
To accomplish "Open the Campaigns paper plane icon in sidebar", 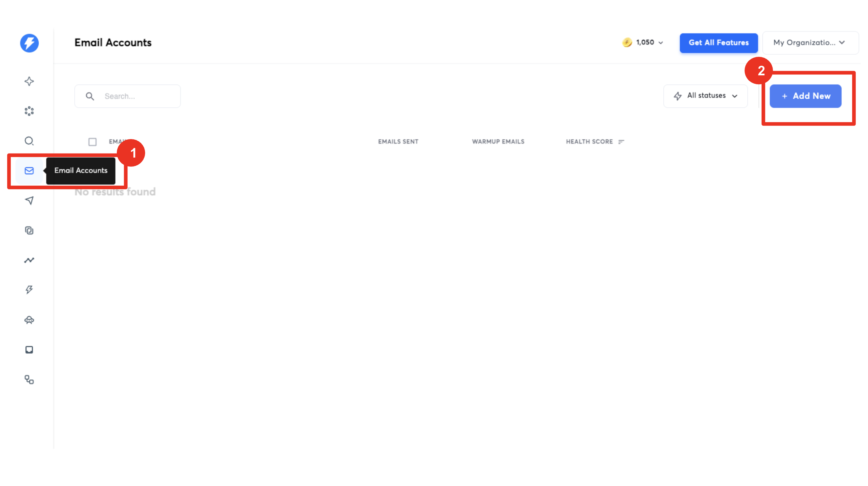I will coord(29,200).
